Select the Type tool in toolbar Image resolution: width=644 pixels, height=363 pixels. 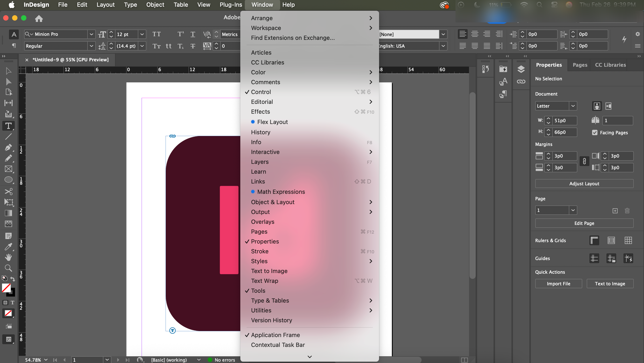coord(8,126)
